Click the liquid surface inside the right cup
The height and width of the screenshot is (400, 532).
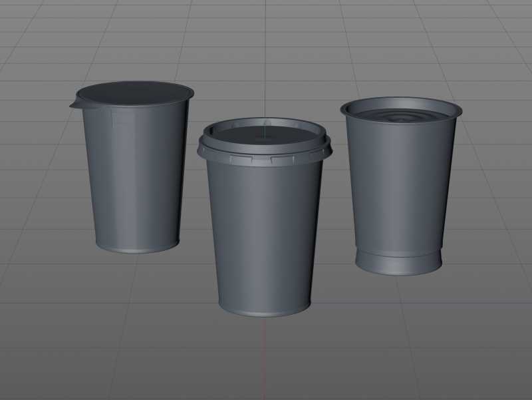tap(404, 120)
